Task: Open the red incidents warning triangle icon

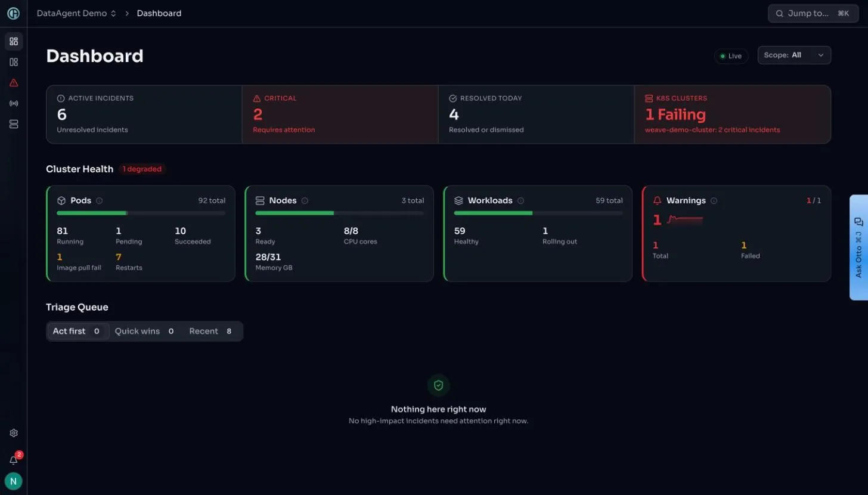Action: tap(14, 83)
